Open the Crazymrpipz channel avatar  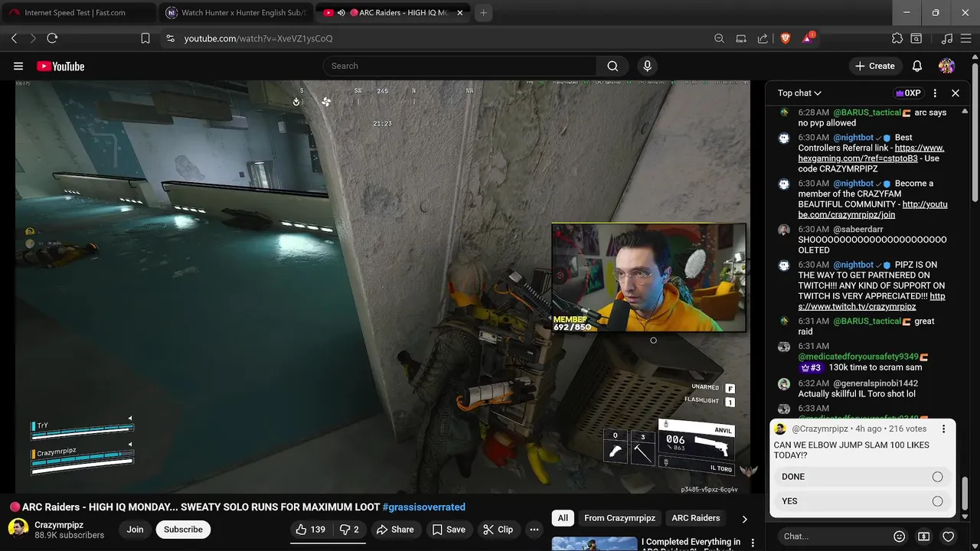point(18,529)
